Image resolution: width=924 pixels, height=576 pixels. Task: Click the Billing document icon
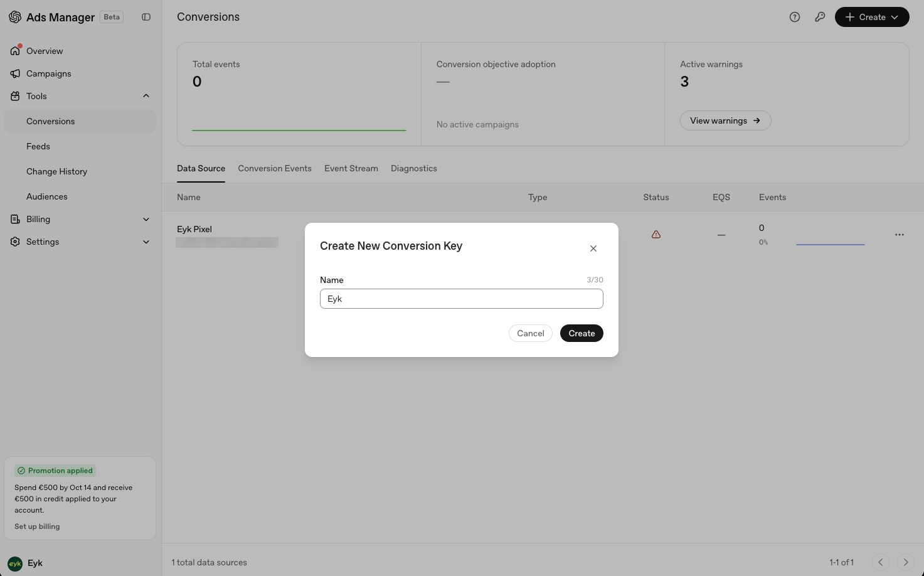(15, 219)
